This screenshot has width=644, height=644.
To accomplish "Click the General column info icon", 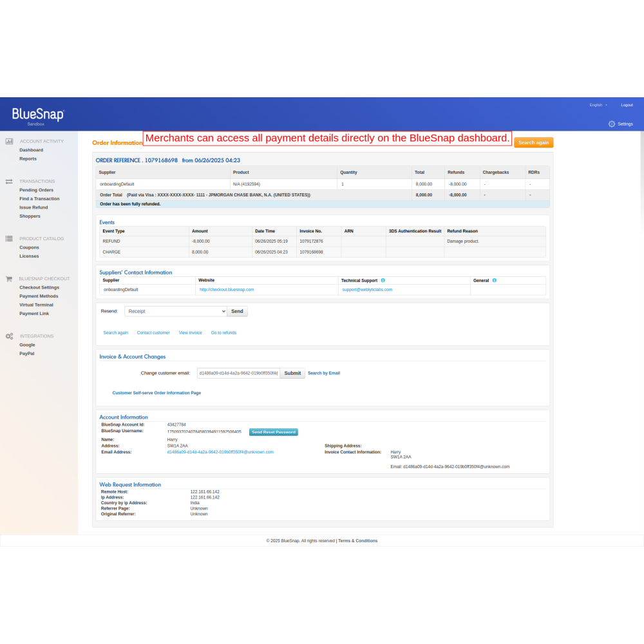I will coord(495,281).
